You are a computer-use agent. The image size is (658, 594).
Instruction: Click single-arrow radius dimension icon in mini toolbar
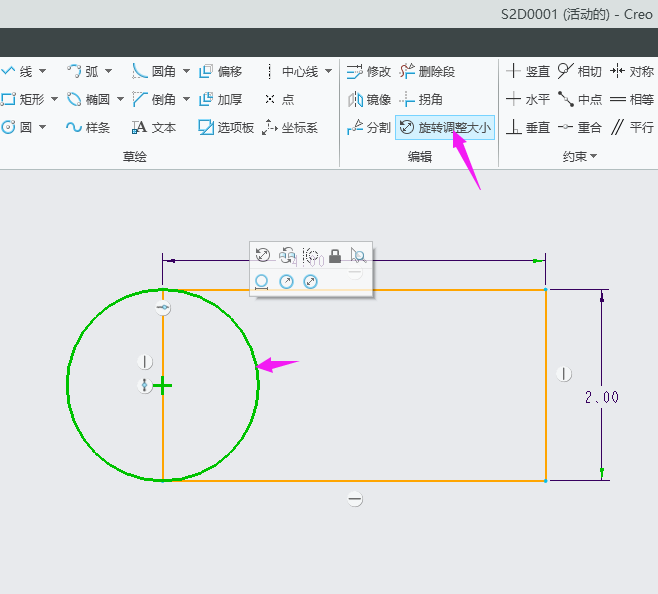(x=286, y=282)
